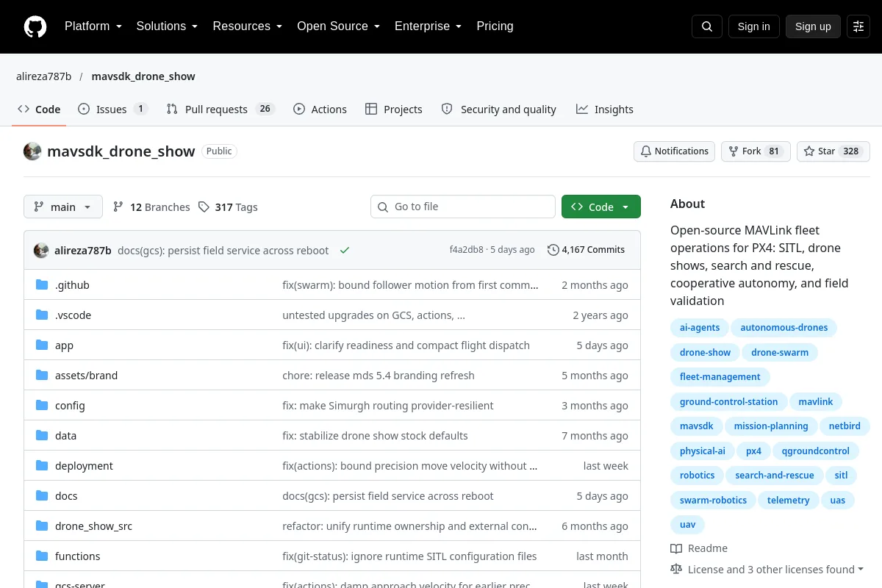
Task: Expand the Solutions menu
Action: pos(167,26)
